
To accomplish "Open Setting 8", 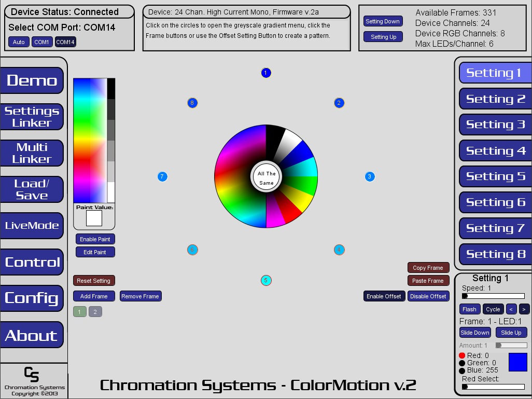I will pyautogui.click(x=494, y=254).
